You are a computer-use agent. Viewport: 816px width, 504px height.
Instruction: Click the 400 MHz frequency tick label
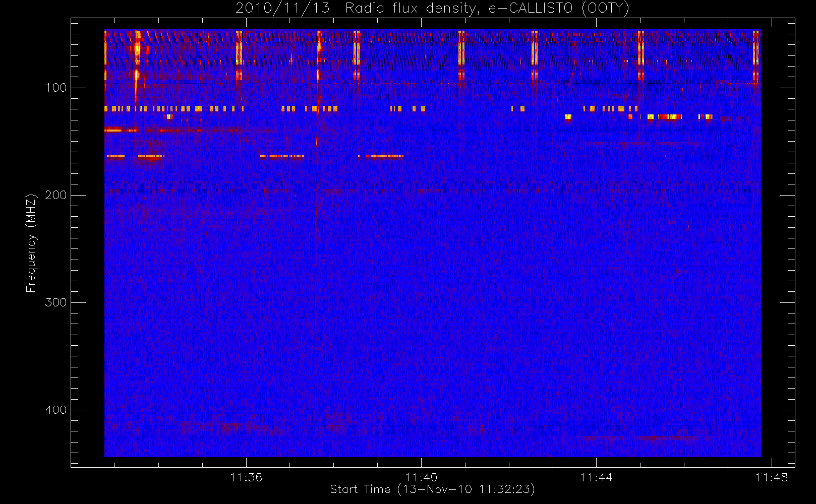pyautogui.click(x=56, y=410)
